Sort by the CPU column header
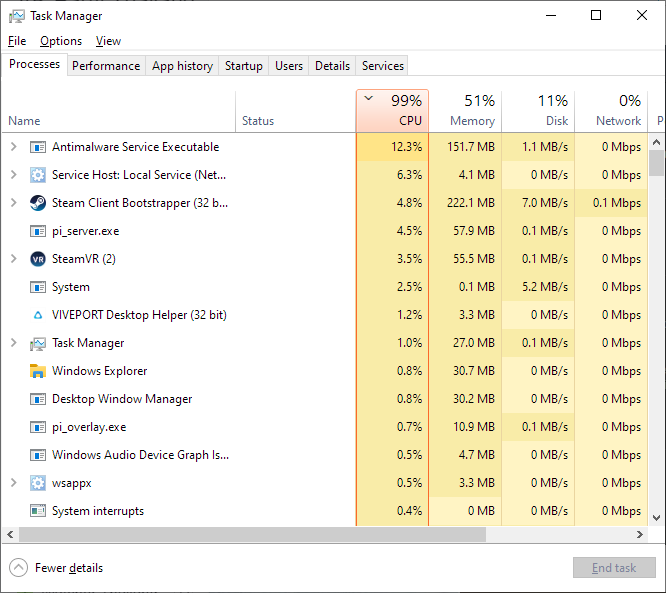Screen dimensions: 666x593 coord(392,111)
